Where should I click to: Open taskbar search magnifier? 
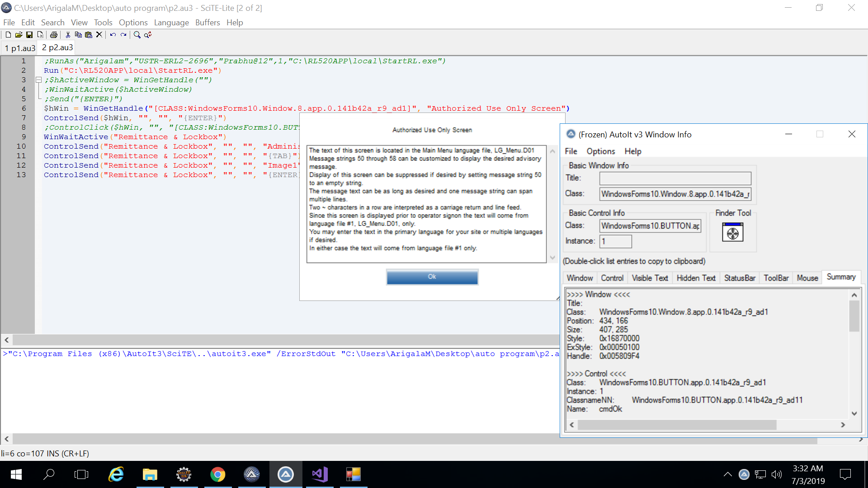click(49, 474)
